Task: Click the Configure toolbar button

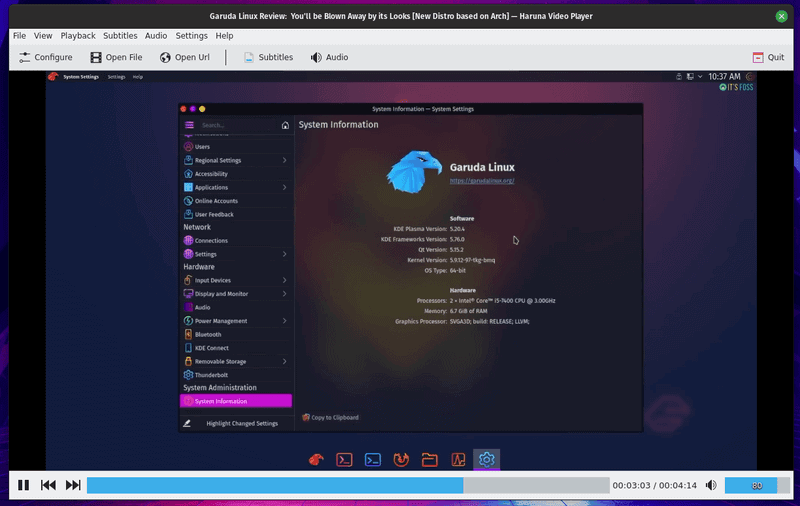Action: pos(45,57)
